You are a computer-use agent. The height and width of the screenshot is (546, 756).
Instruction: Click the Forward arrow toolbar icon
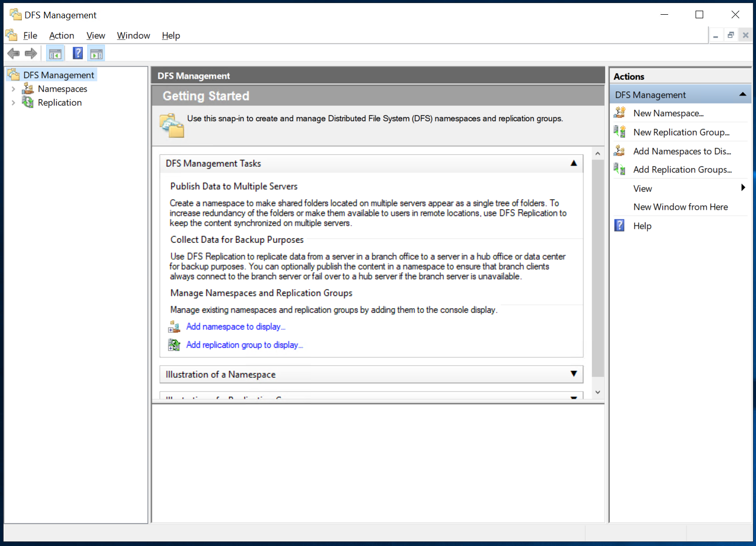click(x=31, y=53)
